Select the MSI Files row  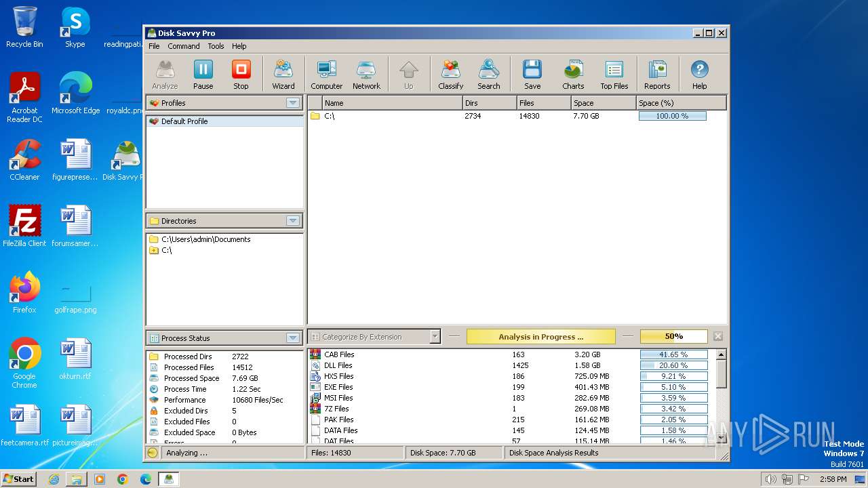512,398
